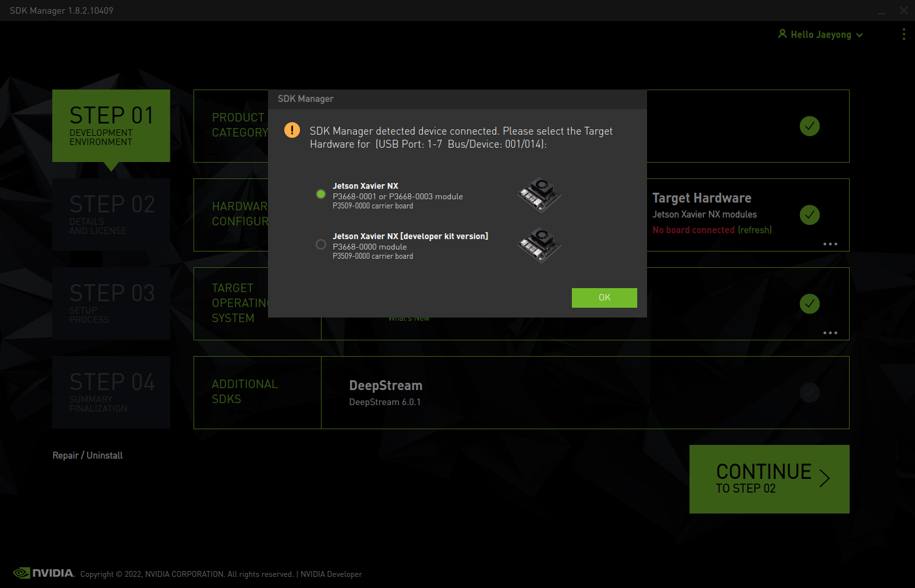915x588 pixels.
Task: Click Jetson Xavier NX modules text
Action: point(705,214)
